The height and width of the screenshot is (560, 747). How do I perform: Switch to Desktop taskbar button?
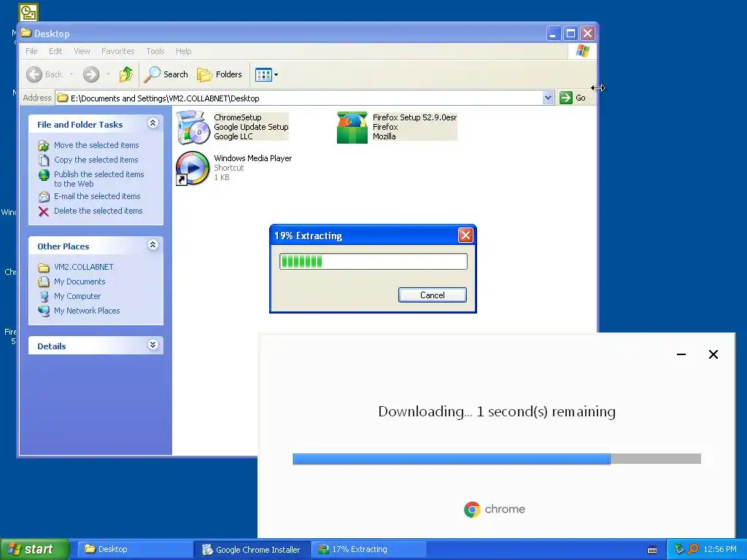coord(135,549)
